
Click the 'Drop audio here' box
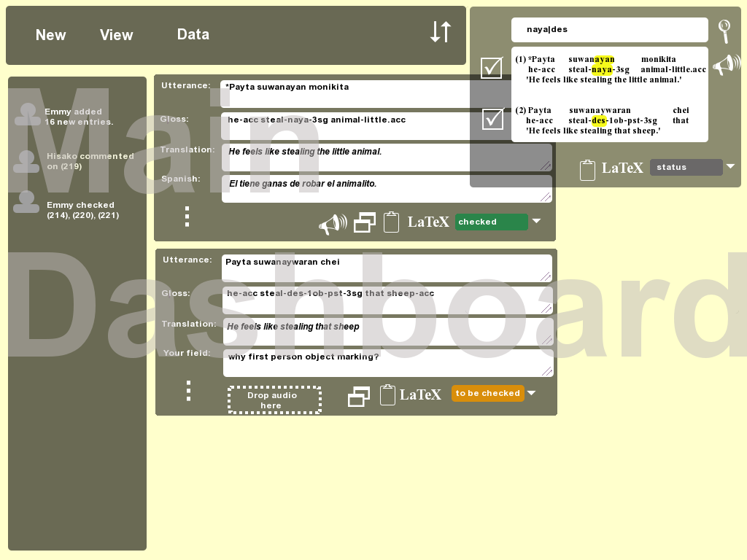point(274,400)
